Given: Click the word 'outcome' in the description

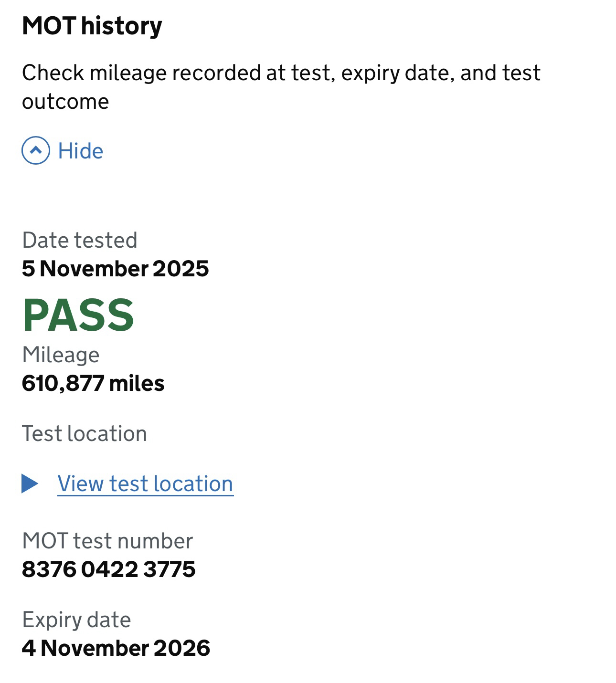Looking at the screenshot, I should coord(65,102).
